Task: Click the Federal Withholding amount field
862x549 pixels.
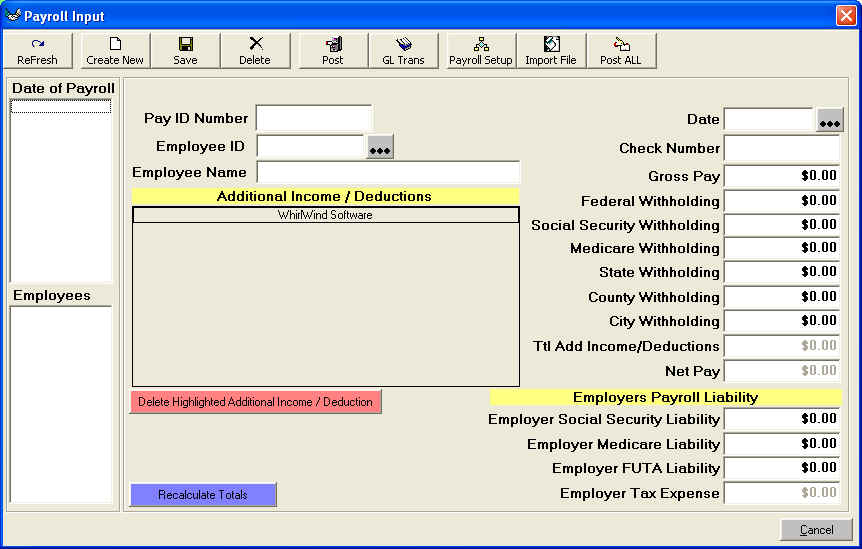Action: 782,201
